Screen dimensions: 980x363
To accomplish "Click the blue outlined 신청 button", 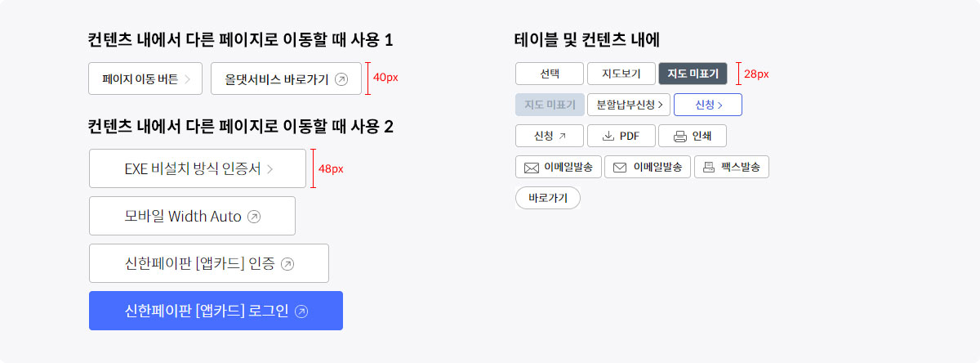I will coord(708,105).
